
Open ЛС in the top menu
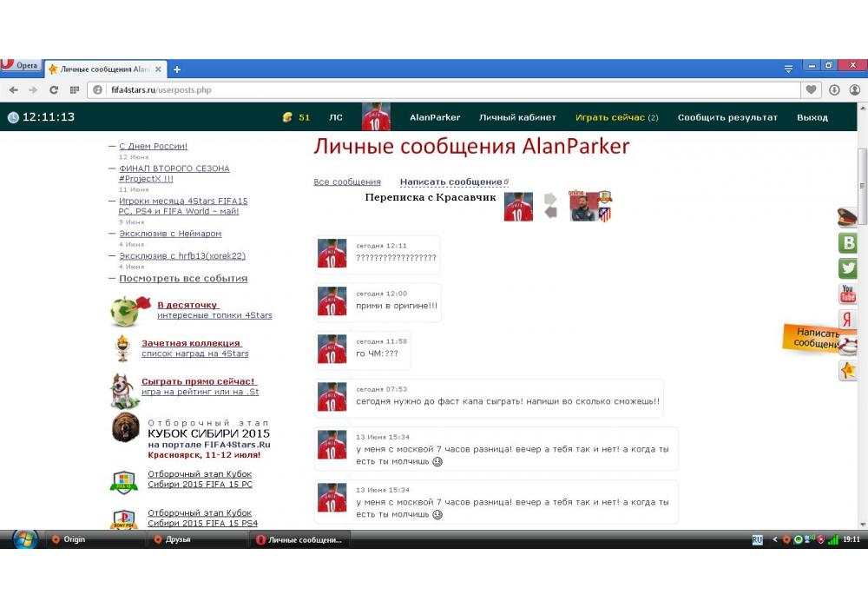point(335,117)
